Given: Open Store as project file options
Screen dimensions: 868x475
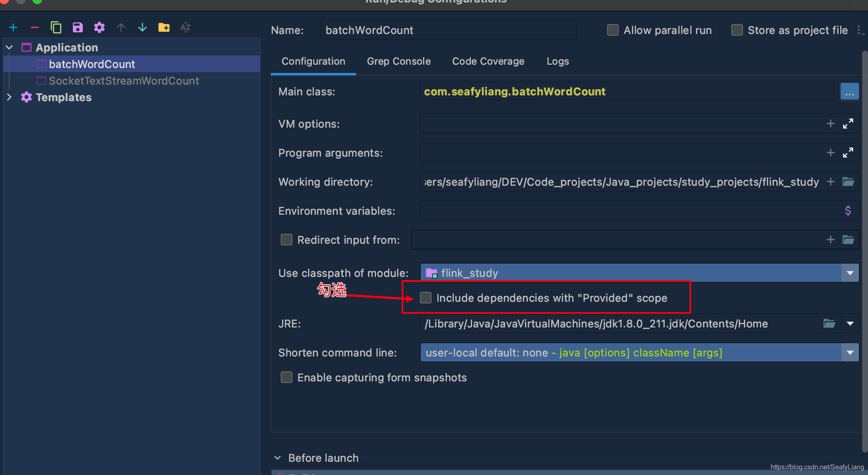Looking at the screenshot, I should (x=860, y=30).
